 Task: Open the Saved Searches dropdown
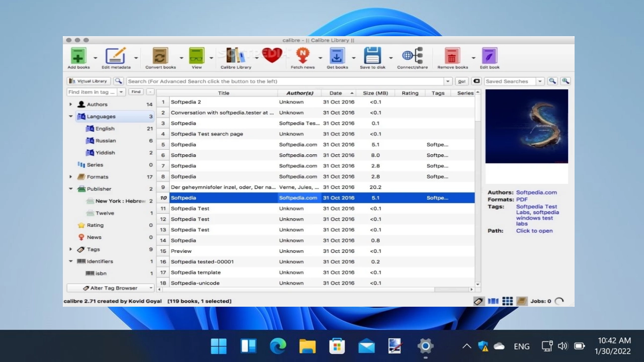(540, 81)
